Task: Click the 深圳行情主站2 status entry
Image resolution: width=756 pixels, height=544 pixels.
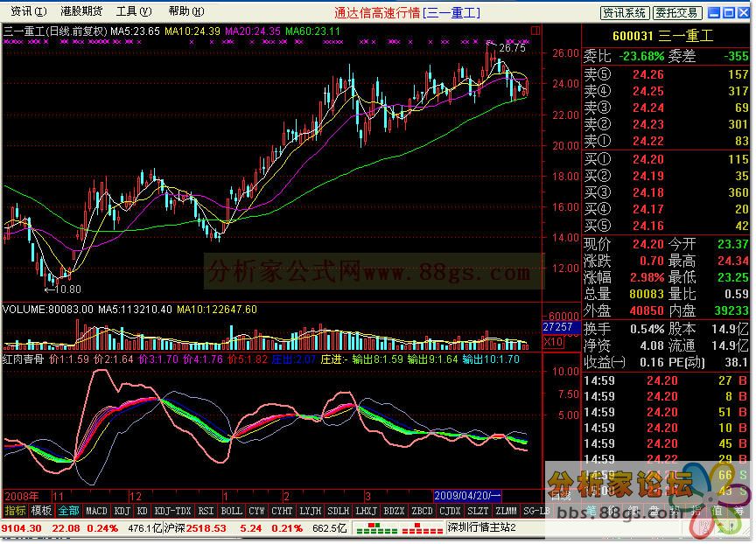Action: [x=481, y=527]
